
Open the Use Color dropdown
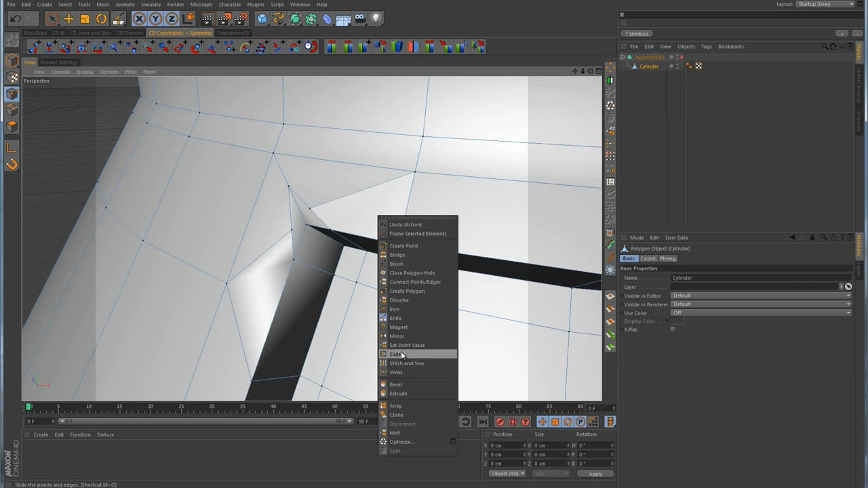pyautogui.click(x=760, y=313)
